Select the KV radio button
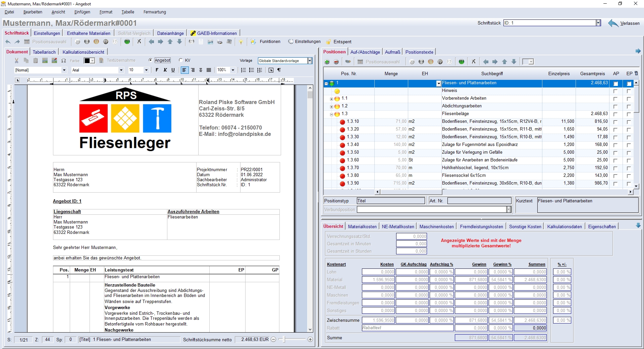644x349 pixels. [181, 60]
